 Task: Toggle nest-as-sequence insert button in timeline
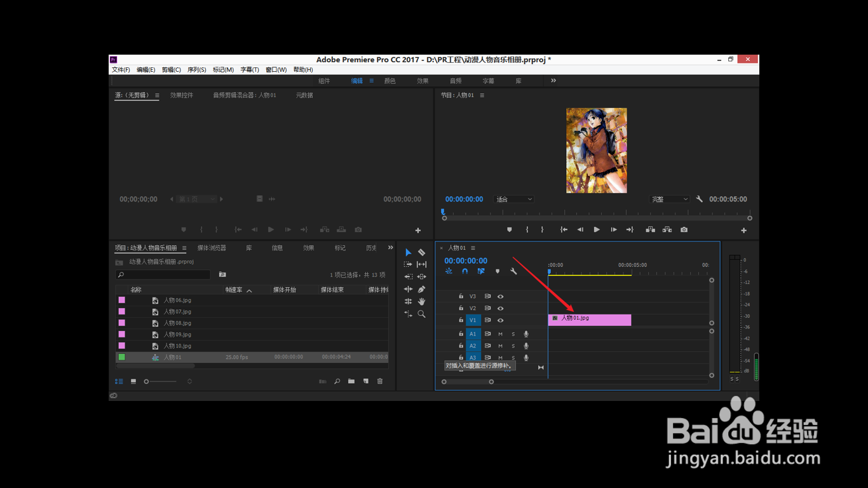coord(449,271)
